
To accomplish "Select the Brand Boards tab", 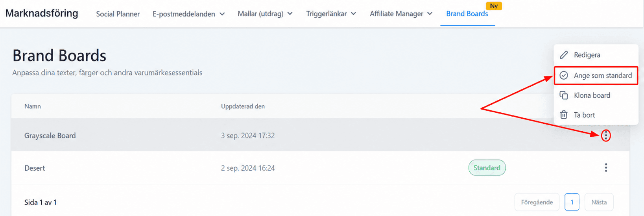I will pos(467,14).
